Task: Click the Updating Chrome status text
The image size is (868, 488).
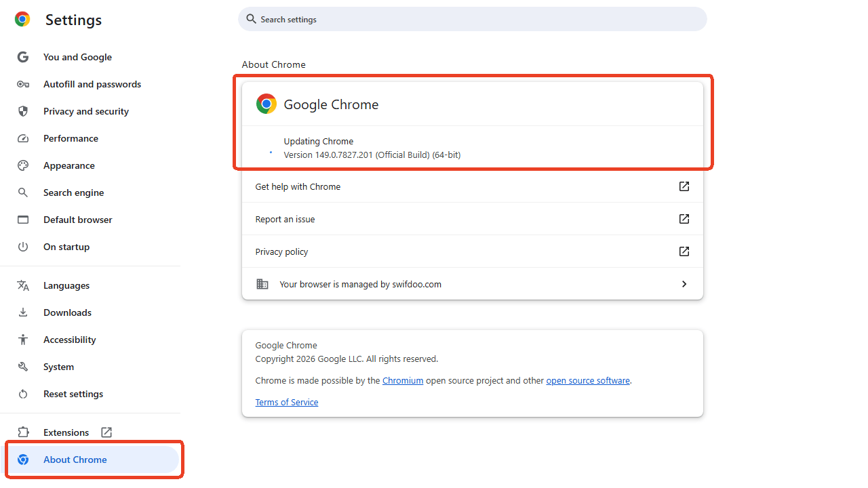Action: (x=319, y=141)
